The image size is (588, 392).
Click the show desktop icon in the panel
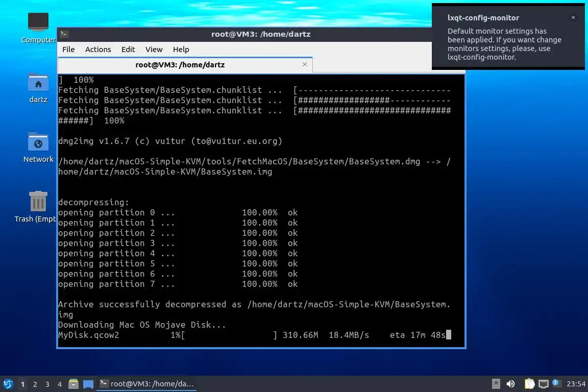(x=88, y=384)
